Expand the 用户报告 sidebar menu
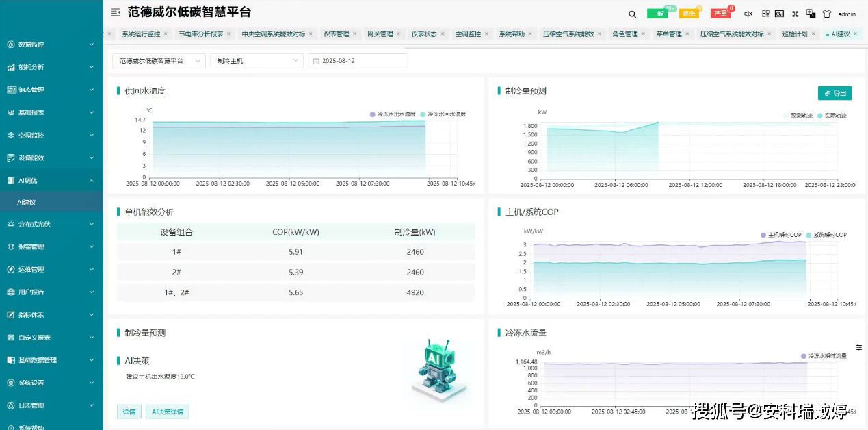Viewport: 868px width, 430px height. [x=51, y=292]
